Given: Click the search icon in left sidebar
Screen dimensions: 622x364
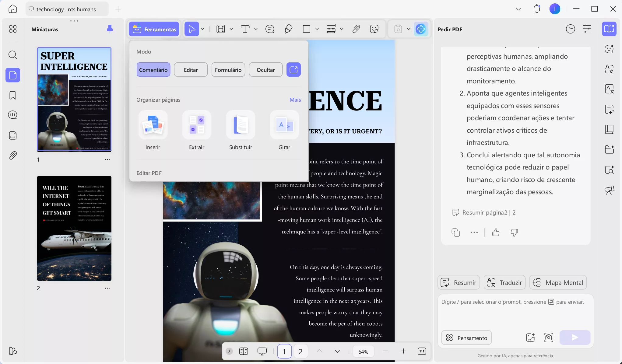Looking at the screenshot, I should point(13,55).
